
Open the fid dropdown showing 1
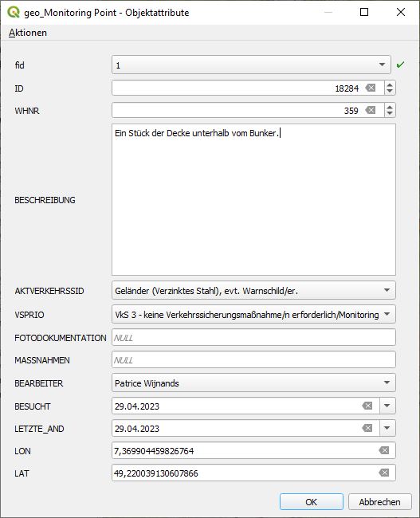[x=251, y=65]
